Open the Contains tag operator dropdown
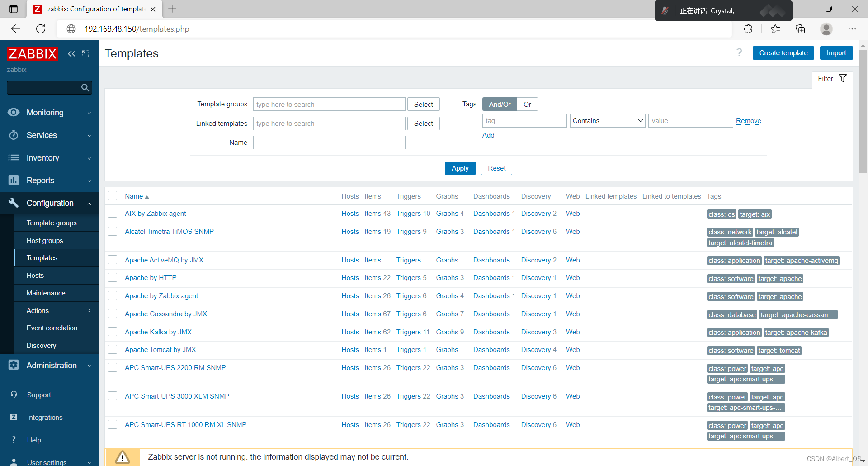Screen dimensions: 868x466 [x=608, y=121]
